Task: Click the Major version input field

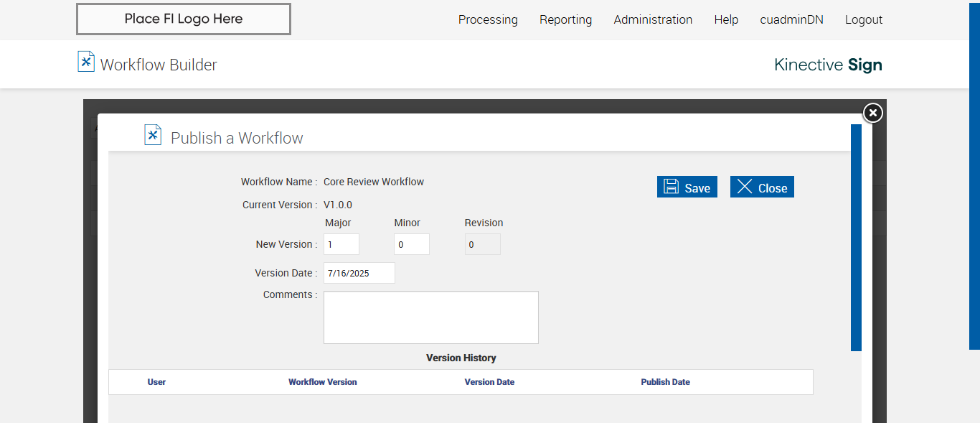Action: point(341,244)
